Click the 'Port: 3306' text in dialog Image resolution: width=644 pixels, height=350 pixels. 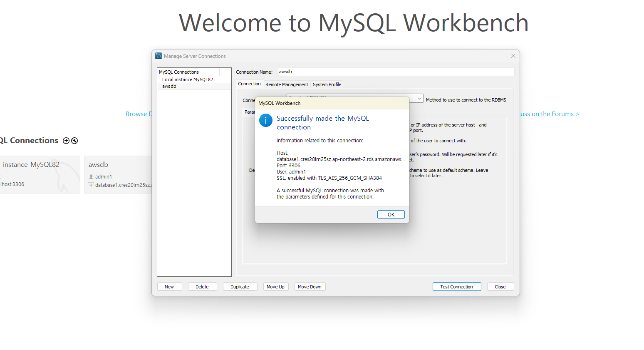[x=288, y=166]
